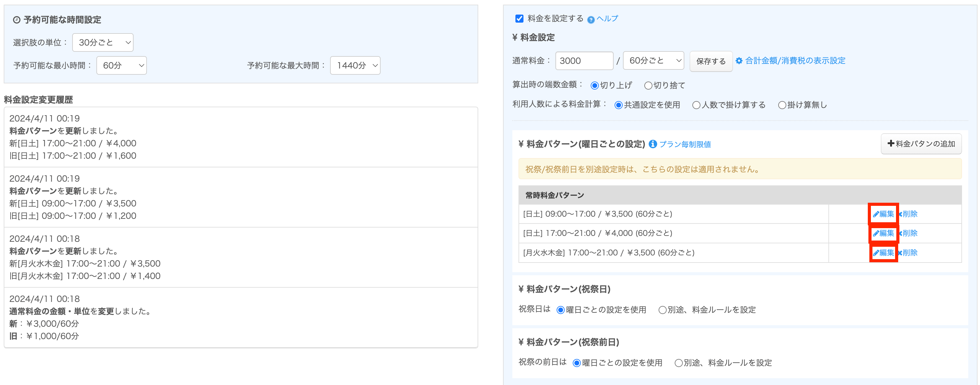Uncheck the 料金を設定する checkbox
980x385 pixels.
519,19
